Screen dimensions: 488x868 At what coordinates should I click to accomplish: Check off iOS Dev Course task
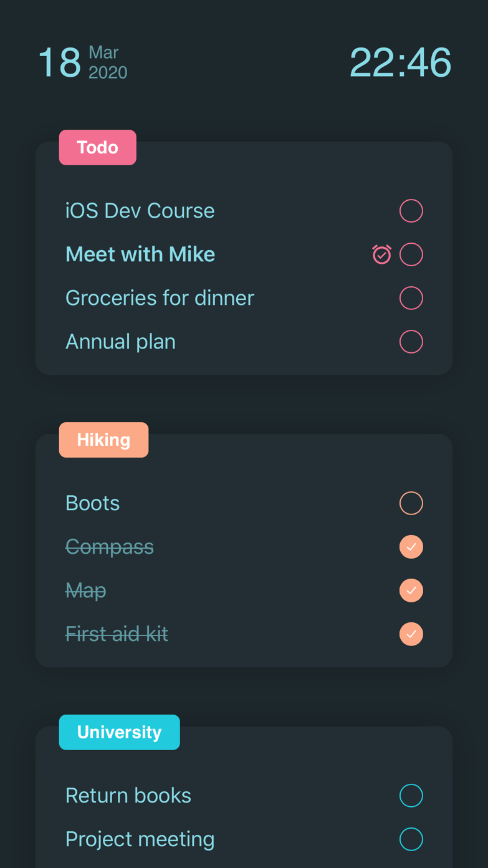coord(411,211)
